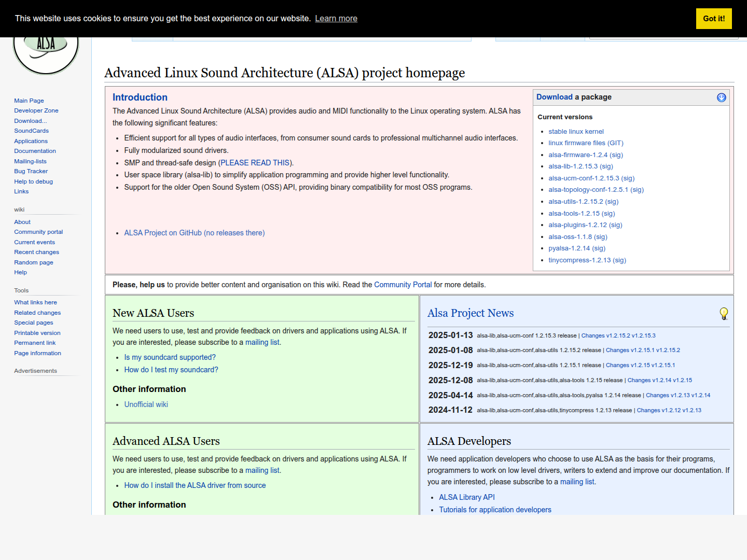Open the Printable version link

click(x=37, y=333)
